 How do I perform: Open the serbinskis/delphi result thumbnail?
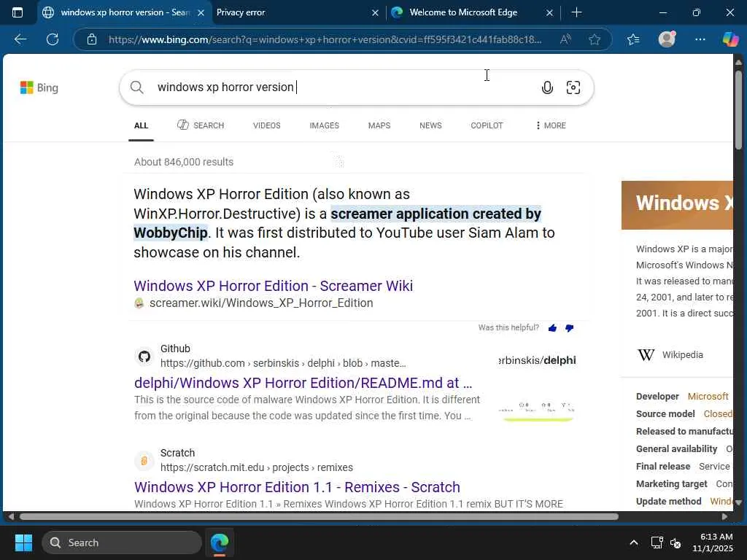point(538,386)
